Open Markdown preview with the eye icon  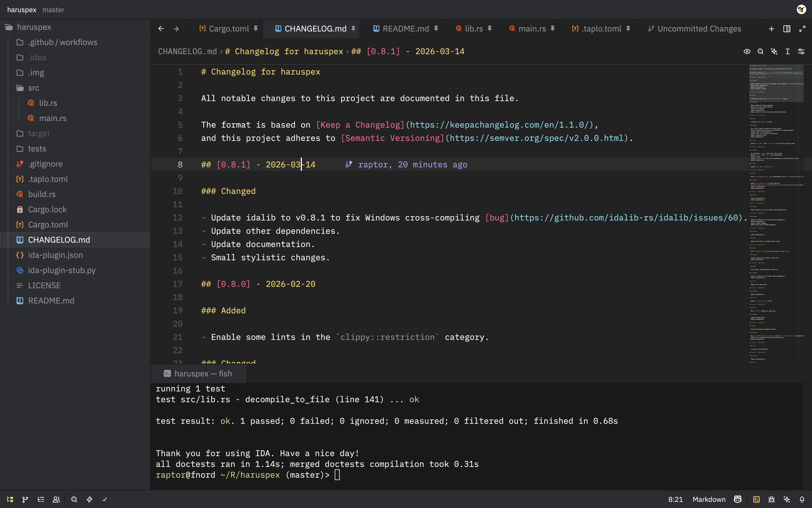point(747,51)
